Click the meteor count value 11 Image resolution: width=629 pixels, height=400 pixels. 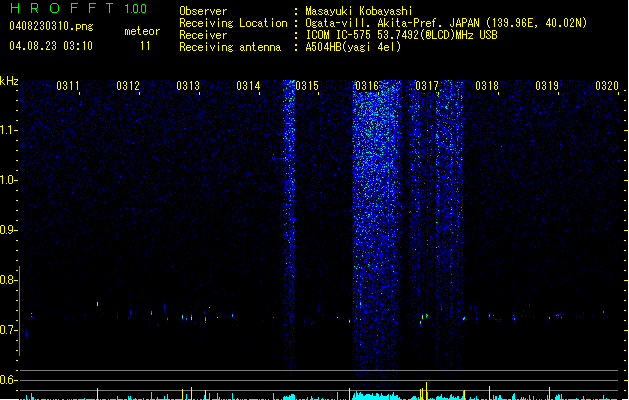click(145, 46)
